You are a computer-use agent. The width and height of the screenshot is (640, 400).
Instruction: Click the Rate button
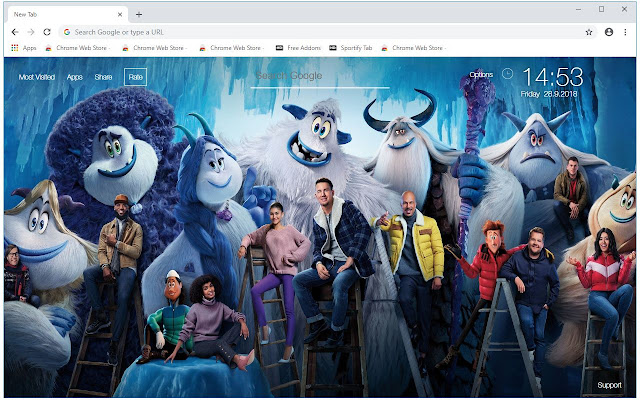[136, 77]
